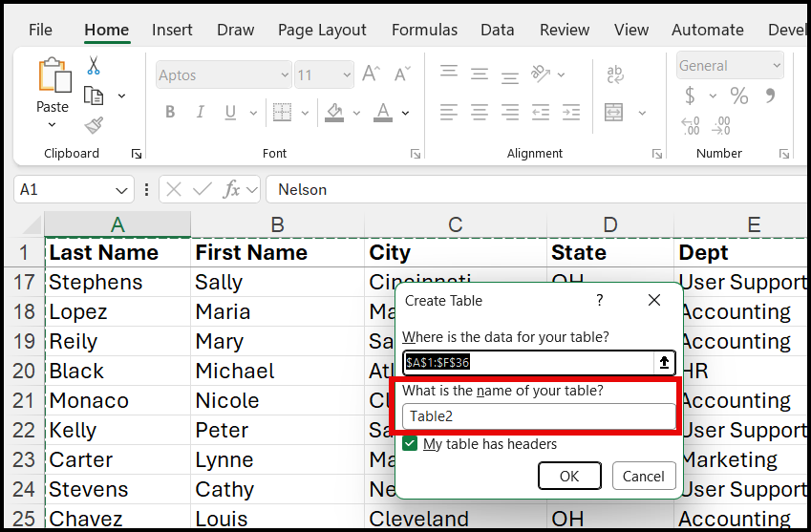Expand merge options arrow

[642, 113]
